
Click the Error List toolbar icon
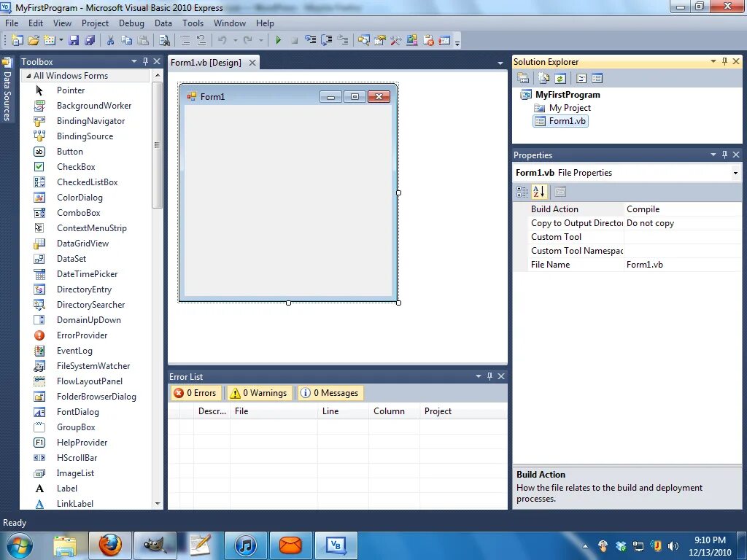tap(428, 41)
